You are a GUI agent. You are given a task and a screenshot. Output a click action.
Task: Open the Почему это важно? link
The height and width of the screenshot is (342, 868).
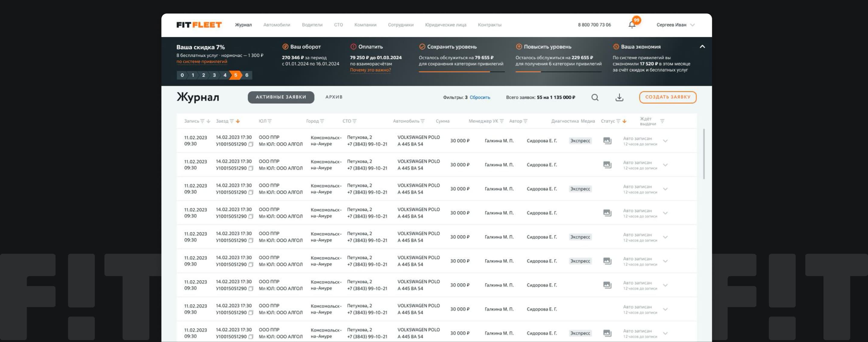[x=370, y=70]
